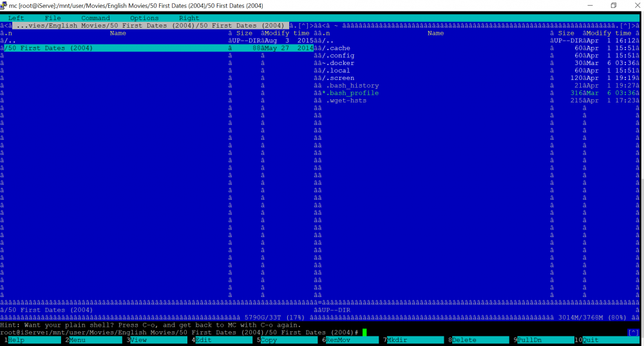Click the left panel path title

pos(150,26)
